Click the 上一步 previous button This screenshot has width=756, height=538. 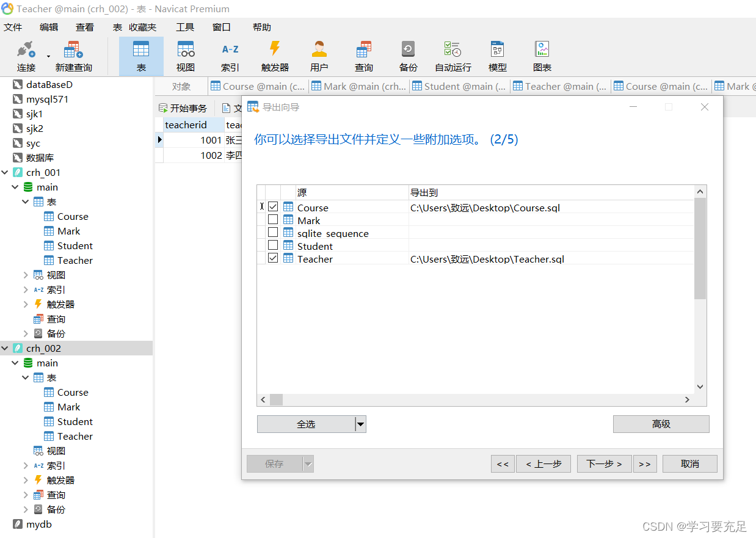pos(543,464)
